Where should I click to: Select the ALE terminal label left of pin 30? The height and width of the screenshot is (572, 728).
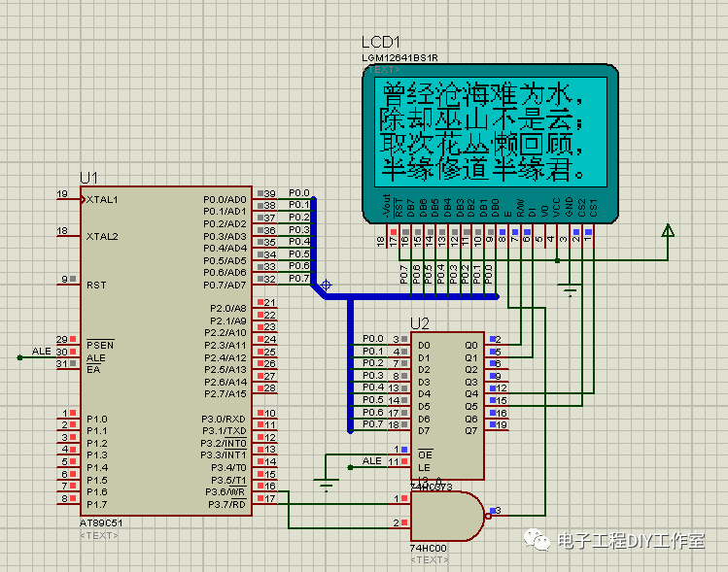[42, 352]
